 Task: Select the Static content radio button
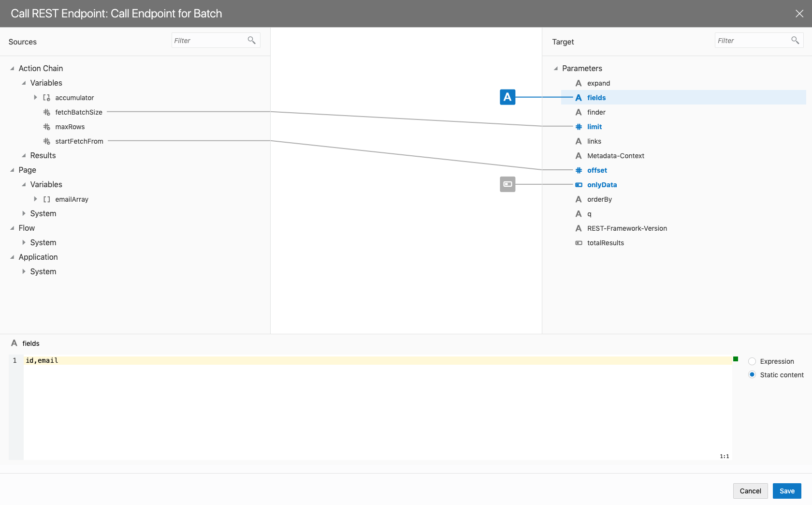click(x=752, y=375)
